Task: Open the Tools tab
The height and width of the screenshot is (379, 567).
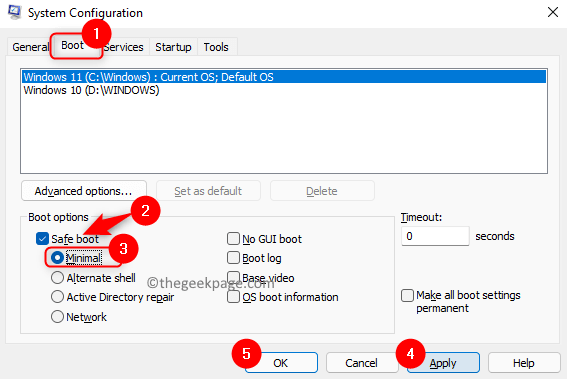Action: (216, 47)
